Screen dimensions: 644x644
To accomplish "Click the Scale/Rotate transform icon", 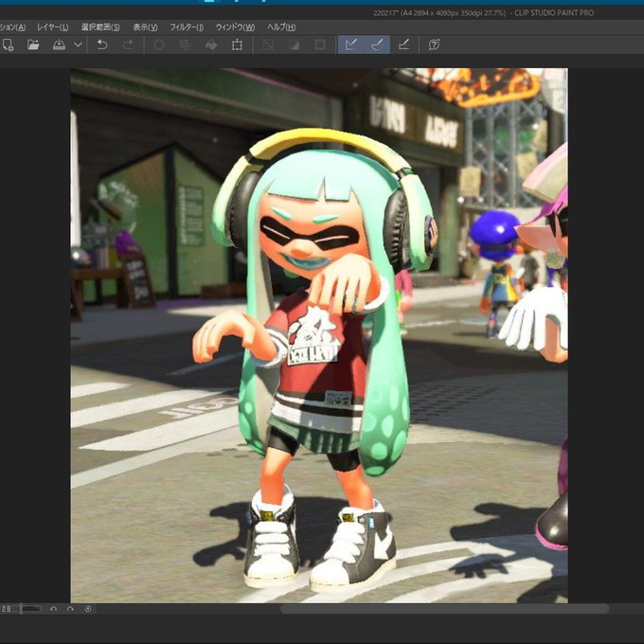I will 237,45.
